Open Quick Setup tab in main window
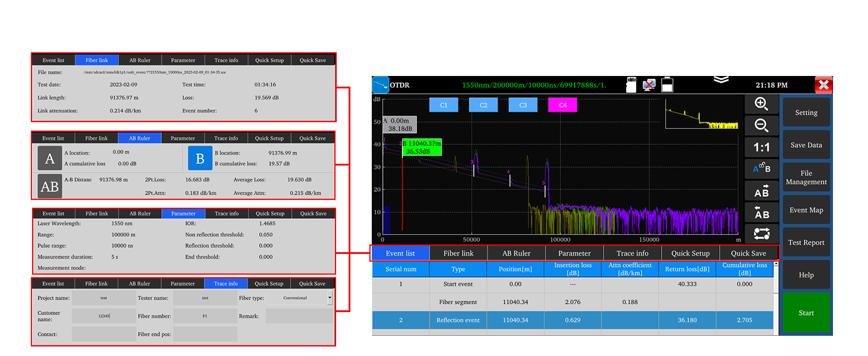Viewport: 868px width, 356px height. click(690, 253)
